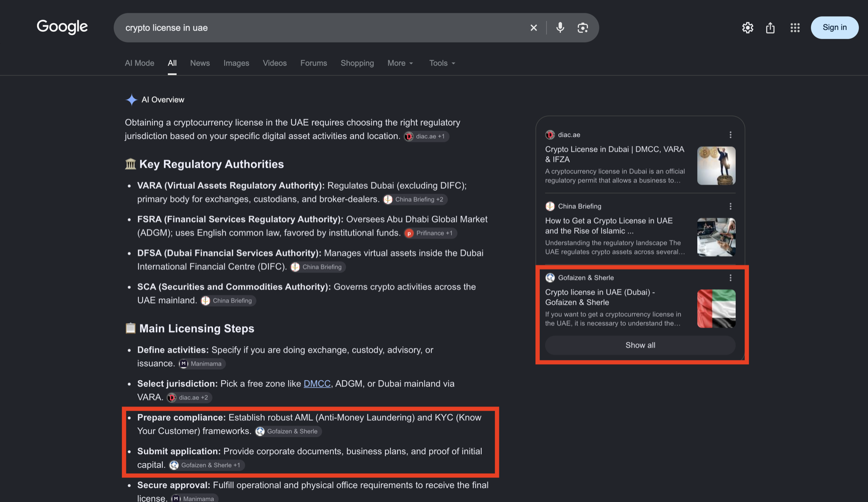Switch to Videos tab
The width and height of the screenshot is (868, 502).
click(x=275, y=63)
